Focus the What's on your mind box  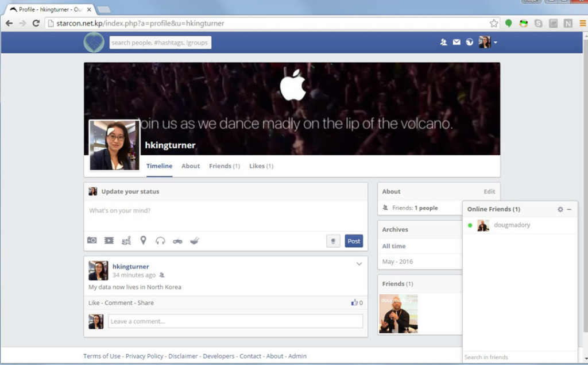[226, 216]
